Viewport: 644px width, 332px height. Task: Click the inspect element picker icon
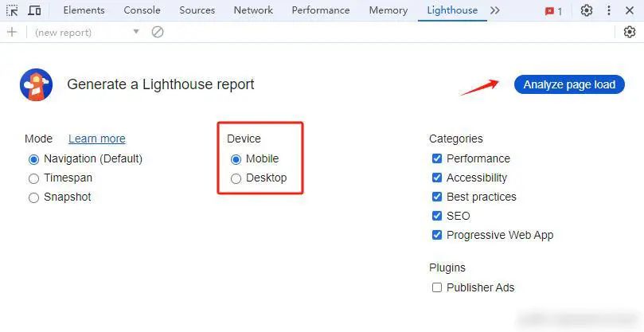tap(12, 10)
